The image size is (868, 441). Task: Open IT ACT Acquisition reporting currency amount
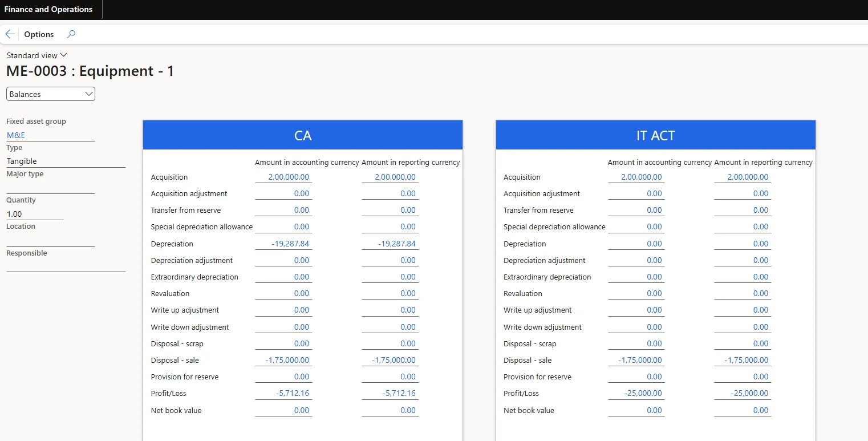click(743, 177)
